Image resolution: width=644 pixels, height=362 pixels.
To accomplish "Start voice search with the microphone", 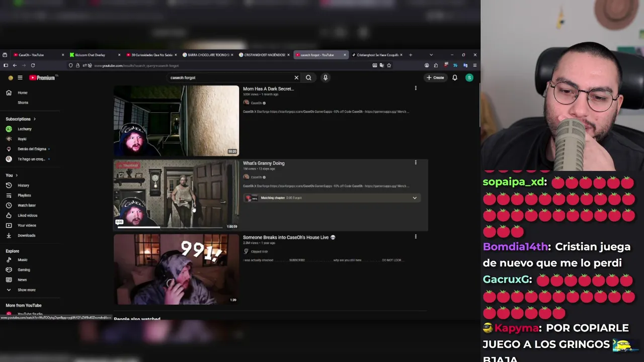I will (326, 77).
